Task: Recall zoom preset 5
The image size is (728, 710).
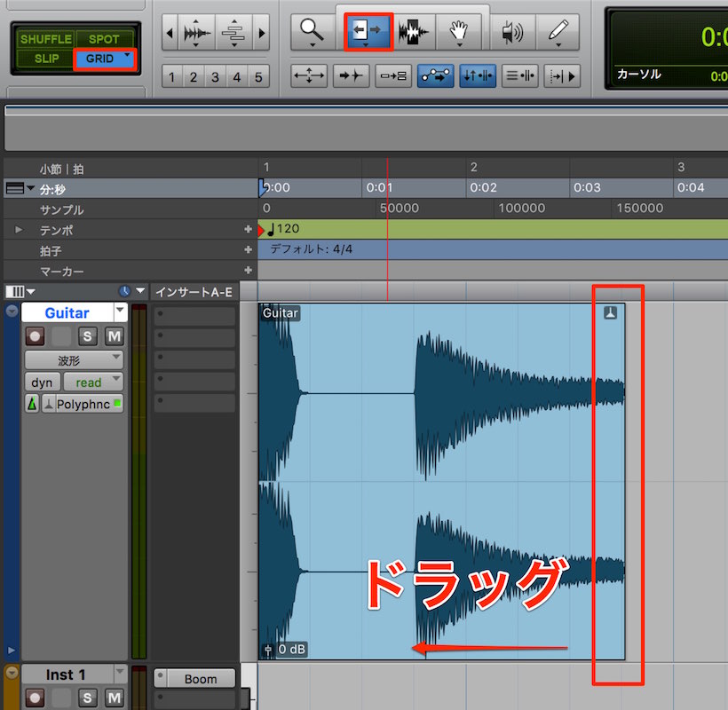Action: [x=258, y=76]
